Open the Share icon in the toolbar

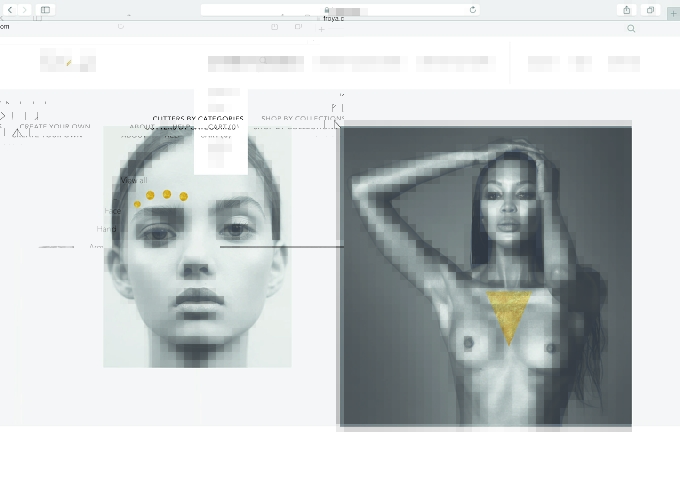pyautogui.click(x=627, y=10)
